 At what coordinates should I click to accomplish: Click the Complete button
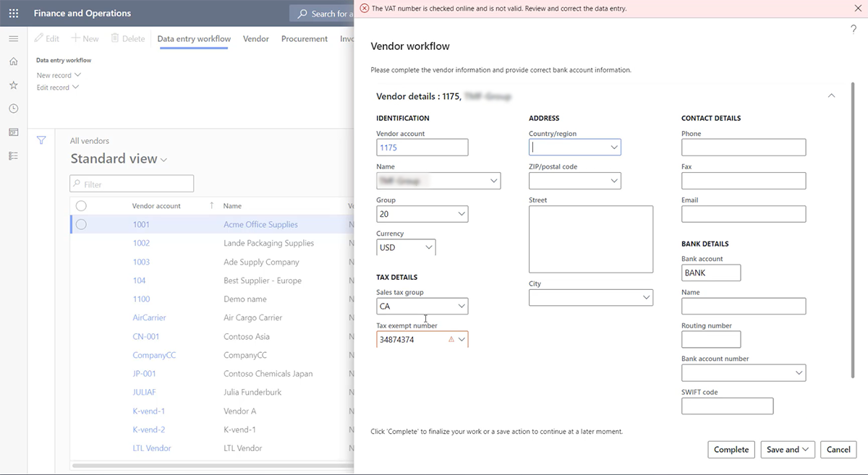click(731, 449)
